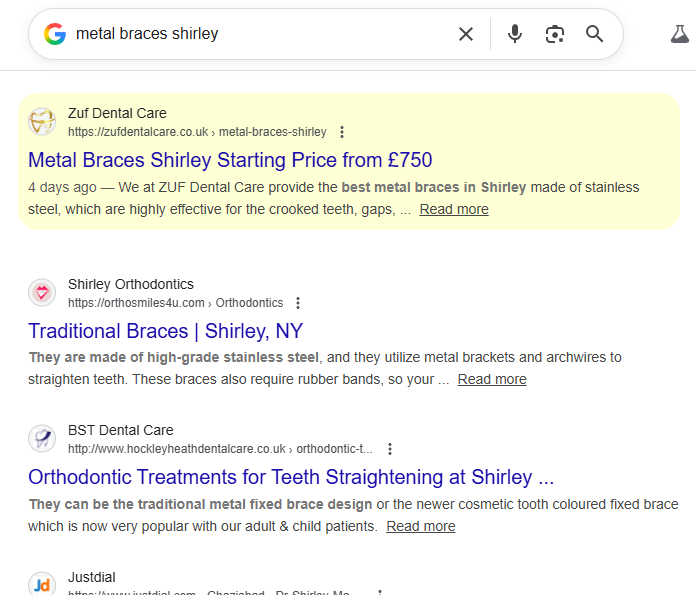
Task: Open Traditional Braces Shirley, NY result
Action: [x=165, y=331]
